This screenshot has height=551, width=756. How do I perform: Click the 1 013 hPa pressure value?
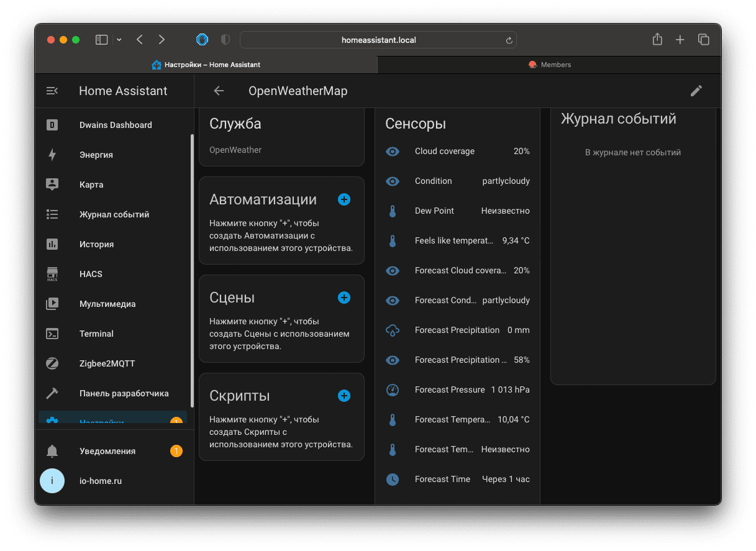pos(511,389)
